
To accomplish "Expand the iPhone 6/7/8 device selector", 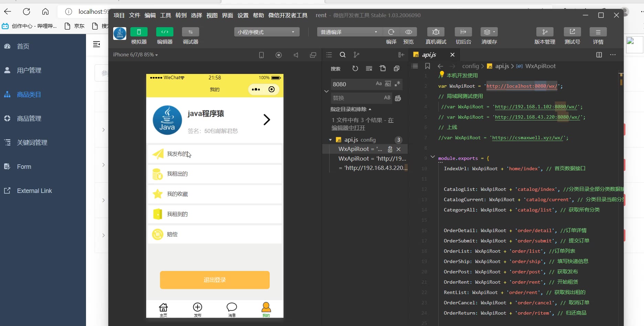I will pyautogui.click(x=135, y=55).
